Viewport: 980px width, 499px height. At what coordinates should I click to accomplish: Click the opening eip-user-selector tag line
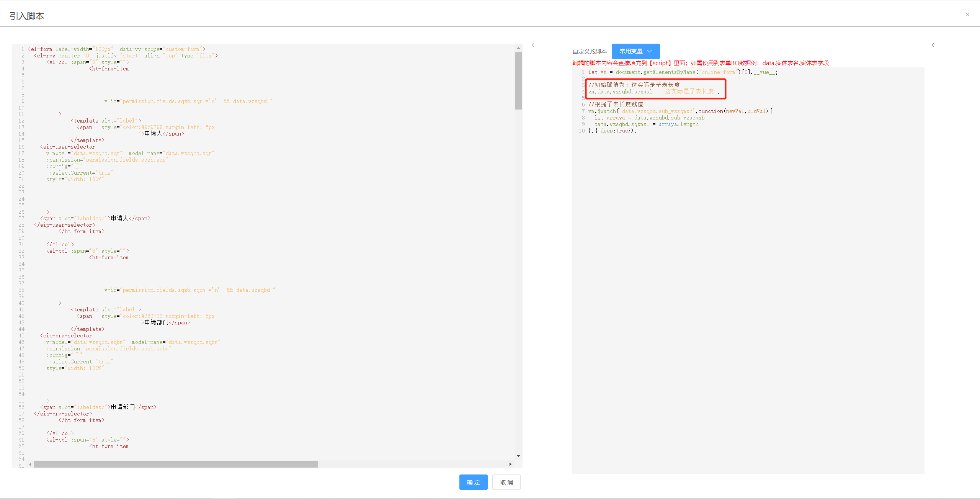[68, 147]
